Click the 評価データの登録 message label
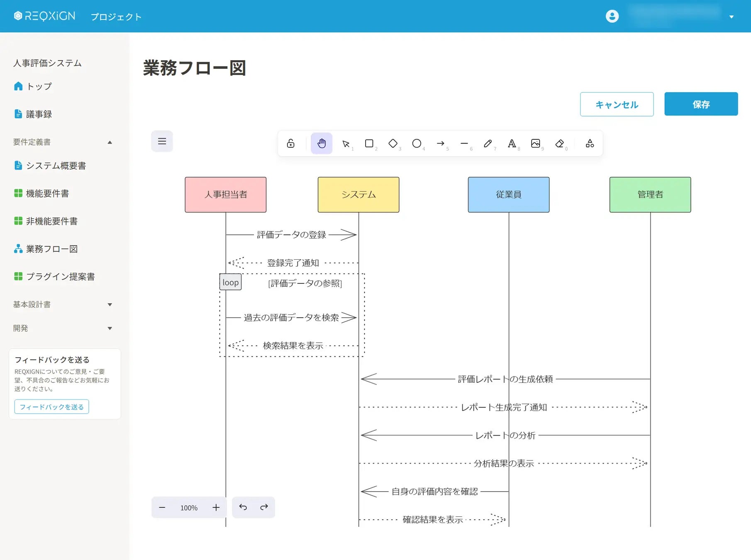Viewport: 751px width, 560px height. pos(291,235)
